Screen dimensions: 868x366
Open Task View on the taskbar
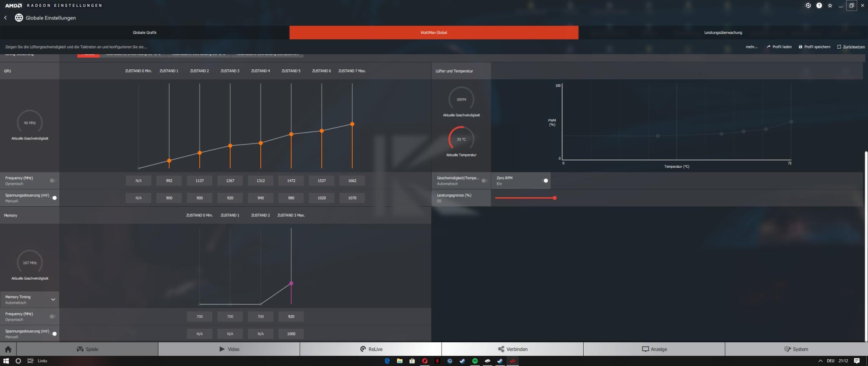(30, 361)
